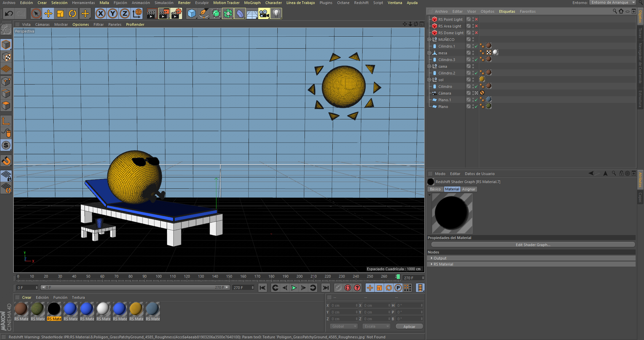Open the Datos de Usuario menu
Viewport: 644px width, 340px height.
click(x=480, y=174)
